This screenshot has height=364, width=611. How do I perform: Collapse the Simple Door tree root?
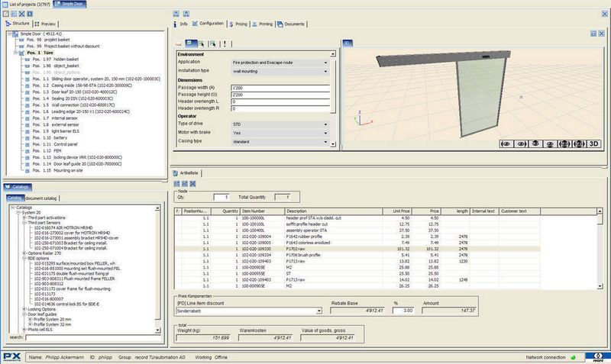click(10, 34)
